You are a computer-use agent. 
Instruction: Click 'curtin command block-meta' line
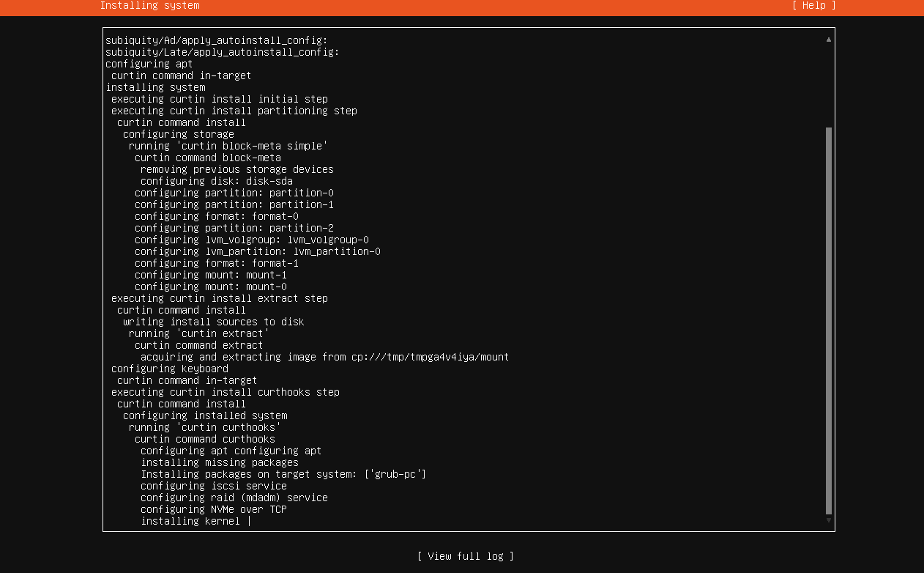[208, 158]
